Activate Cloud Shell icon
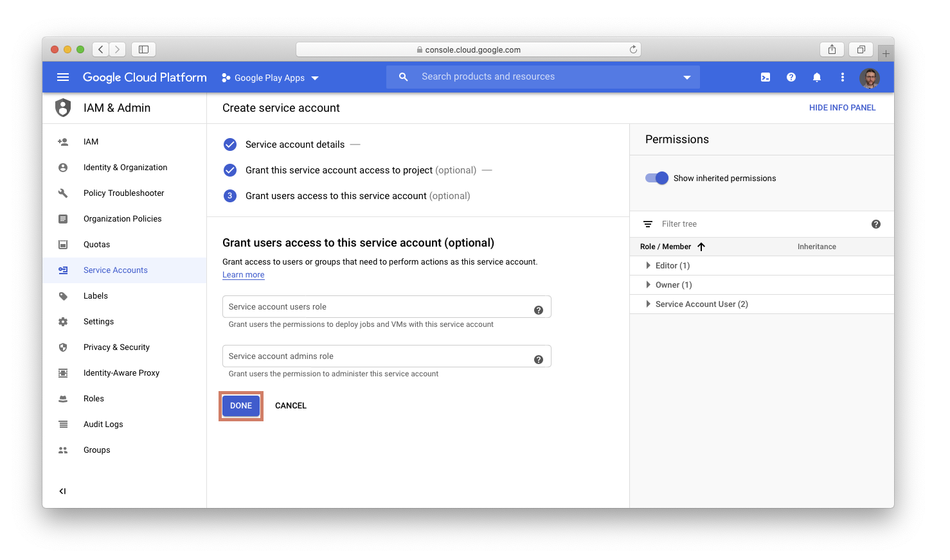 tap(766, 77)
